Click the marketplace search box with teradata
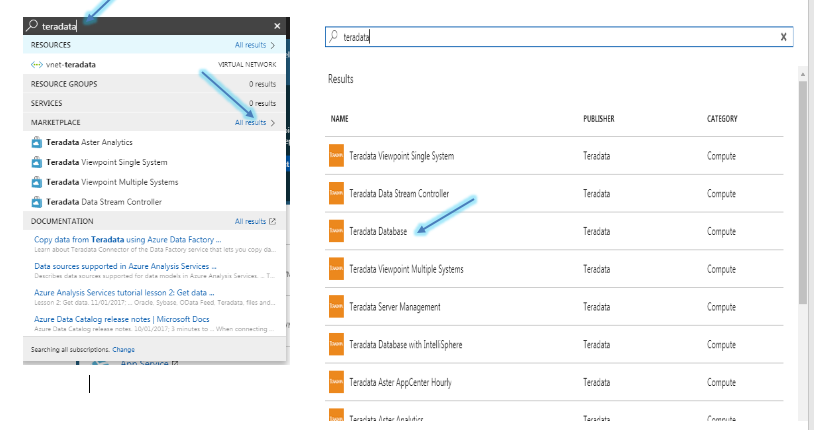Image resolution: width=814 pixels, height=430 pixels. (559, 37)
